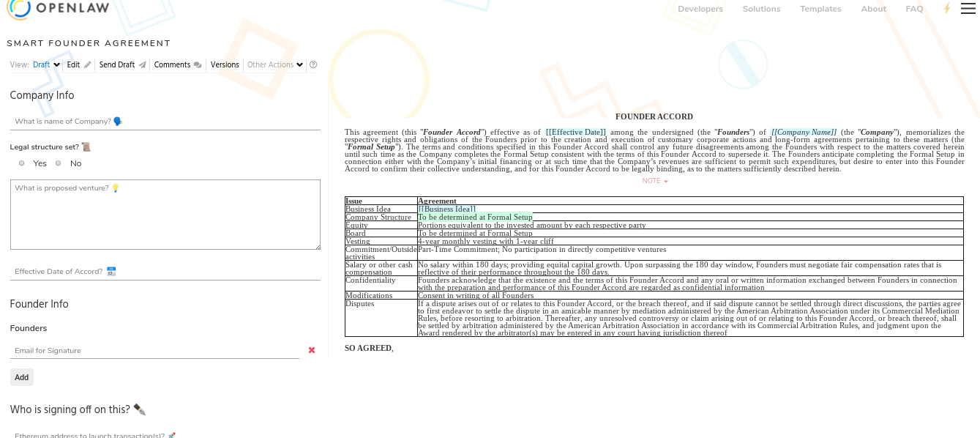Open the hamburger menu
The image size is (980, 438).
pos(968,9)
